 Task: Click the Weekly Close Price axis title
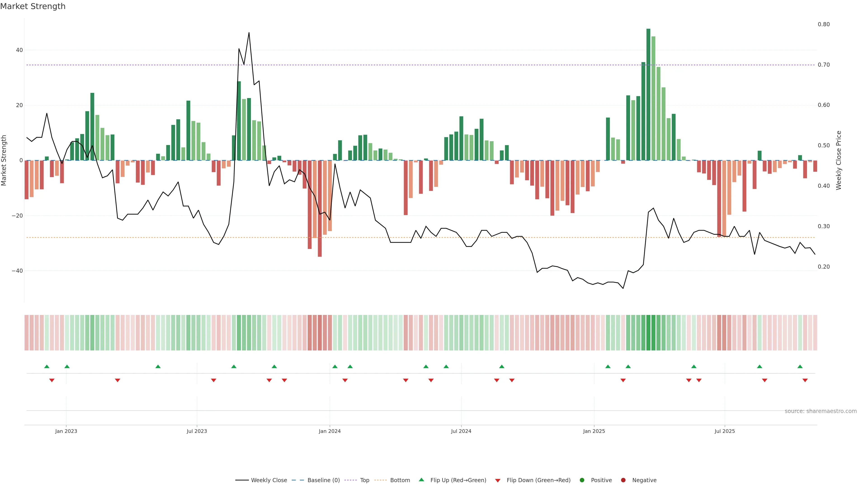[x=839, y=160]
